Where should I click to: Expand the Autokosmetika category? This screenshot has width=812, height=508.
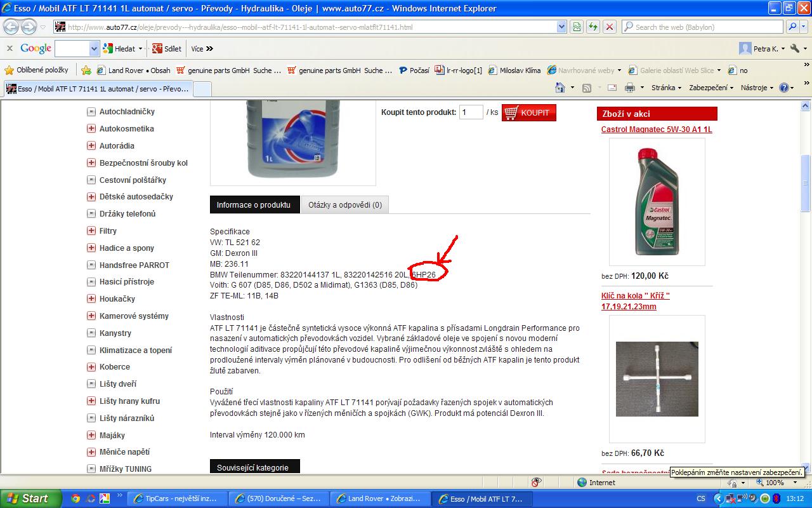(91, 129)
